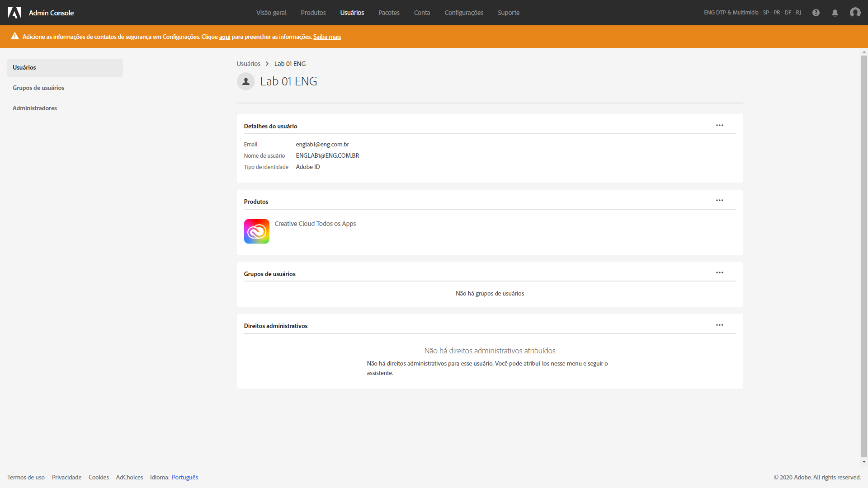Click the Detalhes do usuário section title
868x488 pixels.
[x=270, y=126]
